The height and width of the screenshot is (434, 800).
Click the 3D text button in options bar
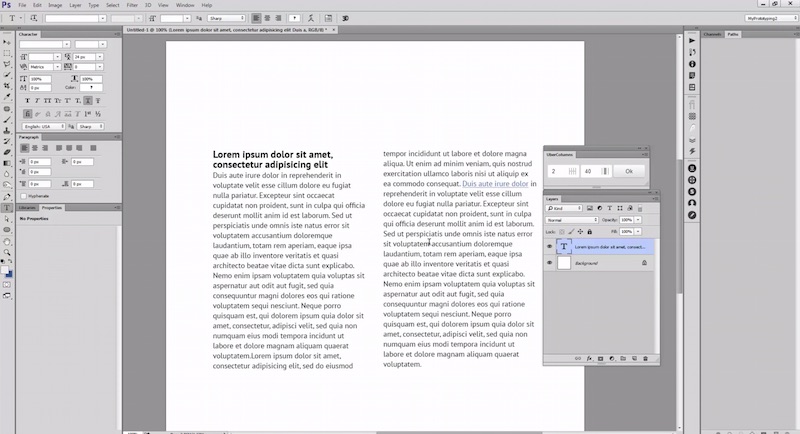tap(345, 18)
